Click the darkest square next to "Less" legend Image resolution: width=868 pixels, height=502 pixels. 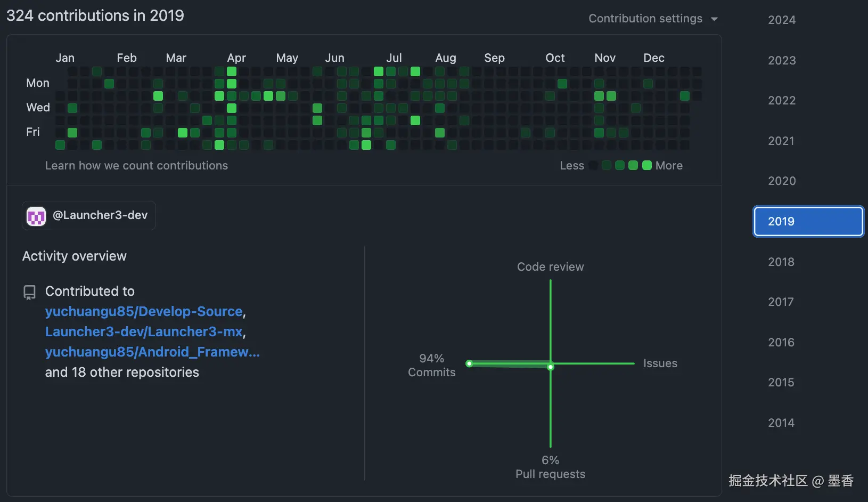pyautogui.click(x=593, y=165)
